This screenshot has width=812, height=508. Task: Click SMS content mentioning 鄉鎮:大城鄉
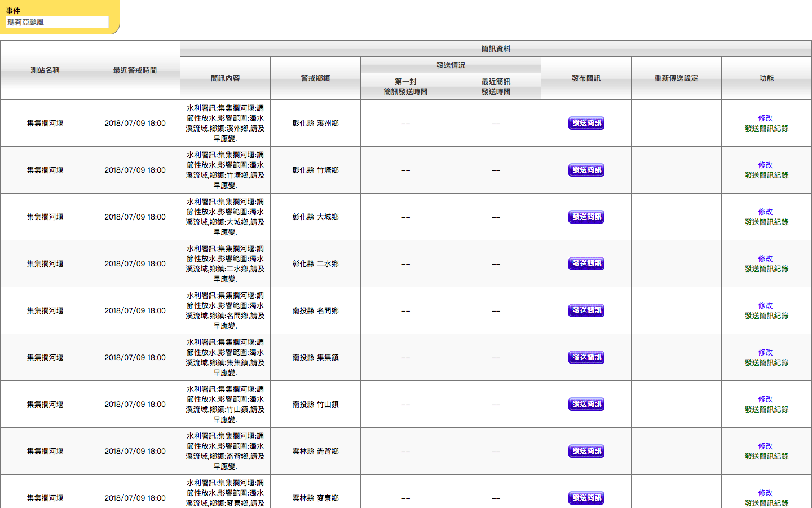tap(225, 217)
